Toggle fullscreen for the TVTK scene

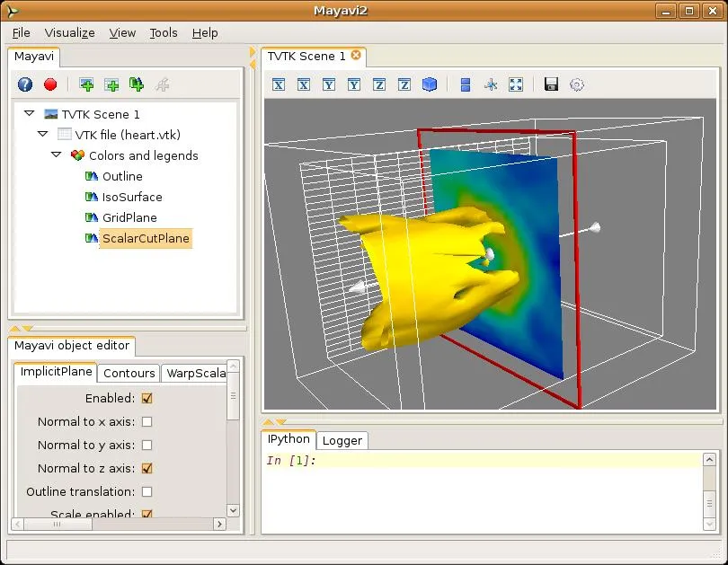[514, 84]
